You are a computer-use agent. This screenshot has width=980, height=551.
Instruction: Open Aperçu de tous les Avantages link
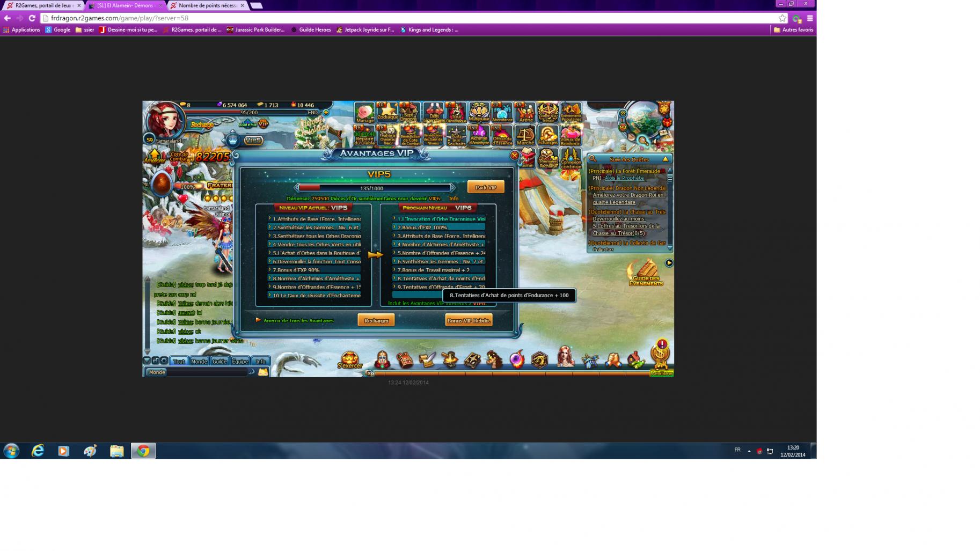coord(298,321)
